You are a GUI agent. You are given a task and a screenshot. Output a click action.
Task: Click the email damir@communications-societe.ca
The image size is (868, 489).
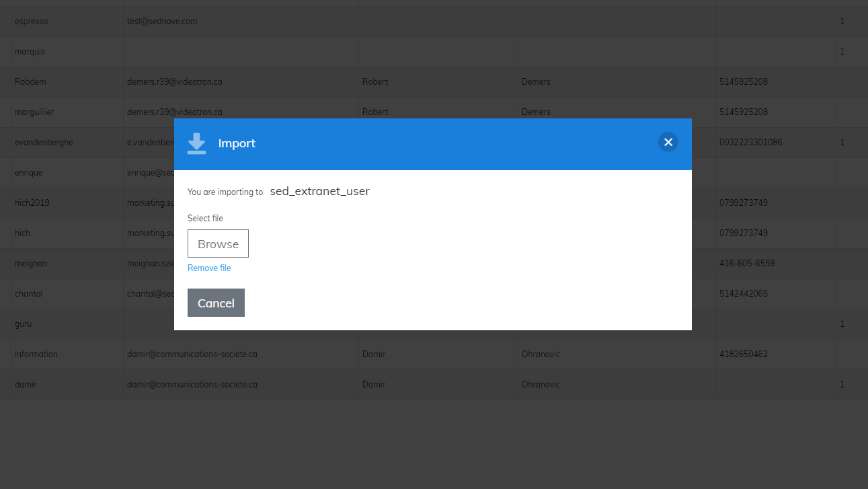pos(192,354)
